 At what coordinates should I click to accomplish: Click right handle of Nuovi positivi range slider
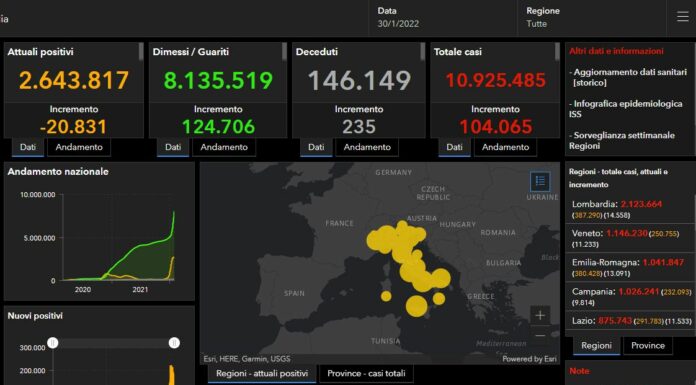tap(174, 342)
